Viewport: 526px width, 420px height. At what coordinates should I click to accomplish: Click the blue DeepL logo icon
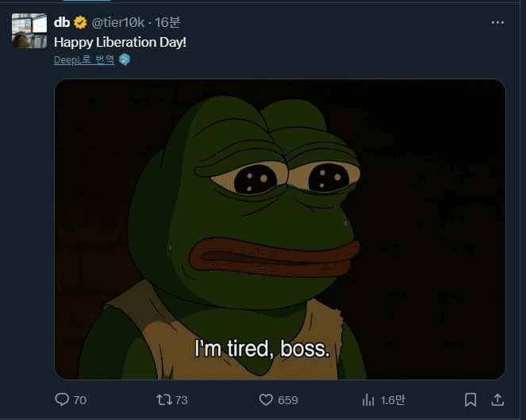coord(124,59)
